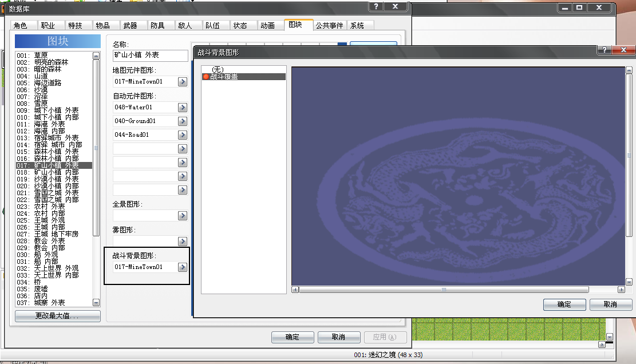Click 确定 in the 战斗背景图形 dialog
The width and height of the screenshot is (636, 364).
click(x=564, y=304)
